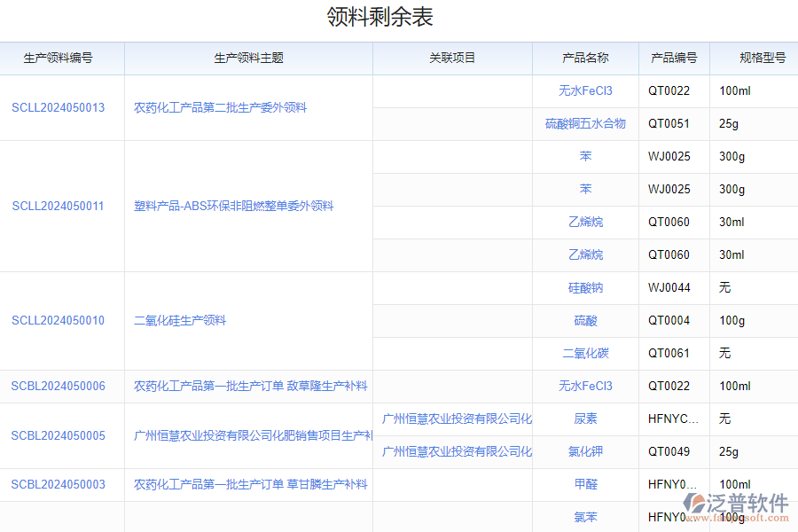Open supplement record SCBL2024050006
The width and height of the screenshot is (798, 532).
(x=58, y=386)
